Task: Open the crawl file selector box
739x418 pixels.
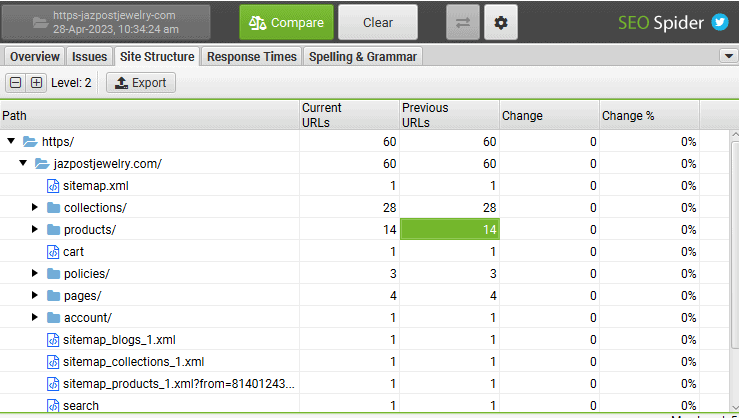Action: pyautogui.click(x=106, y=22)
